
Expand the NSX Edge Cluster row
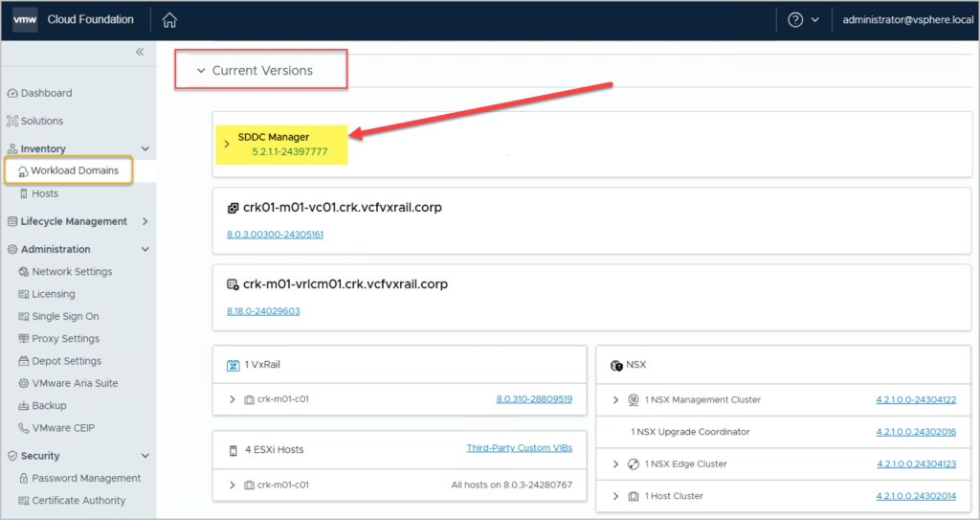point(615,464)
